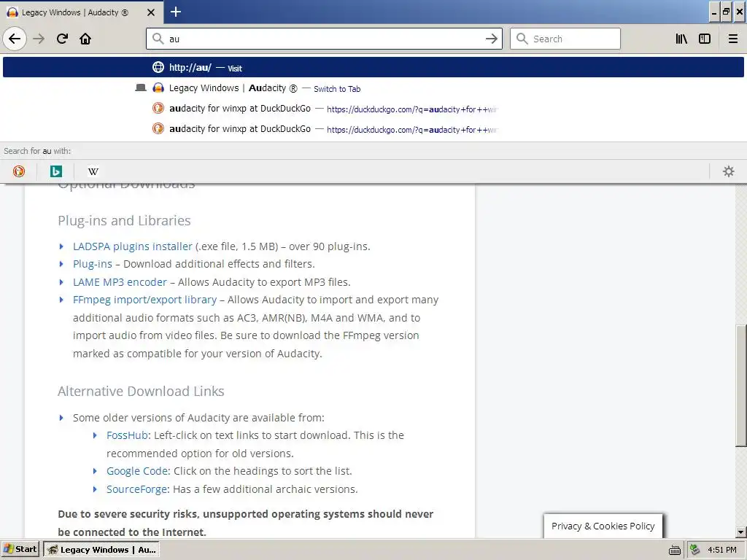Open a new tab with the plus button

[175, 12]
